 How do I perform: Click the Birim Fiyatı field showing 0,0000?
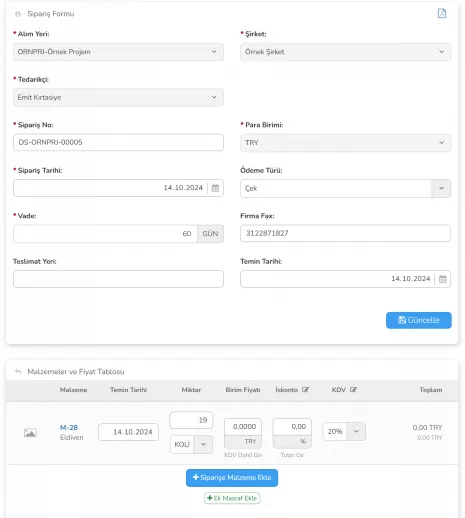[243, 427]
